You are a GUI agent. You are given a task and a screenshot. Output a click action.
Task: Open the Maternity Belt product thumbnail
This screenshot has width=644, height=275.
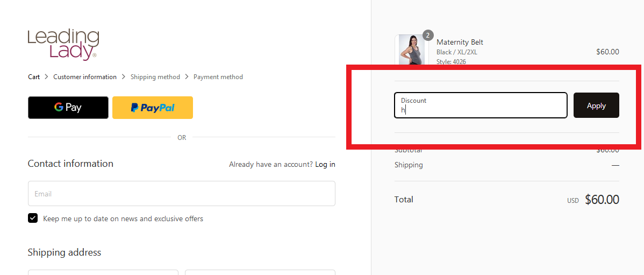[x=411, y=50]
